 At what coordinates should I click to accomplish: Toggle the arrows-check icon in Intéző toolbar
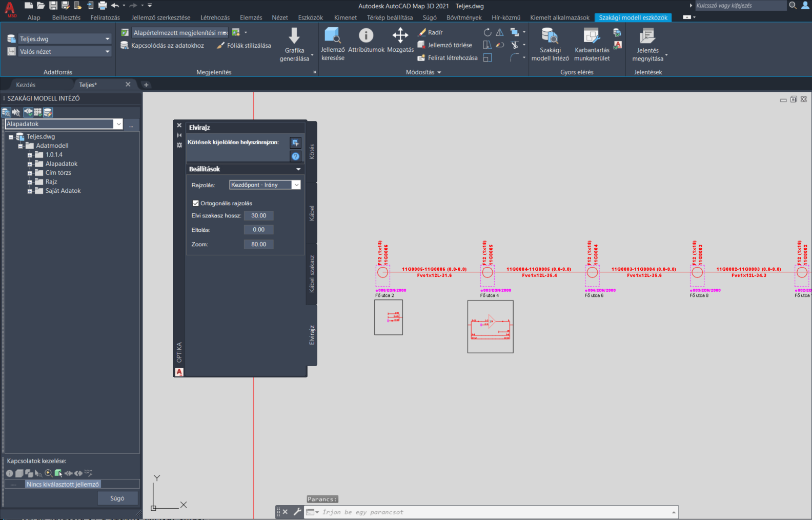(28, 112)
